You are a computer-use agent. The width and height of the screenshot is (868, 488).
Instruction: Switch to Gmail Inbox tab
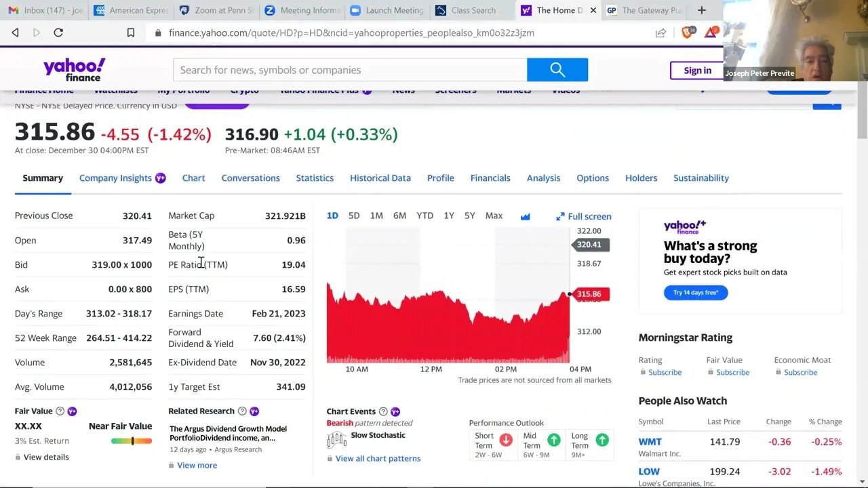pyautogui.click(x=45, y=10)
